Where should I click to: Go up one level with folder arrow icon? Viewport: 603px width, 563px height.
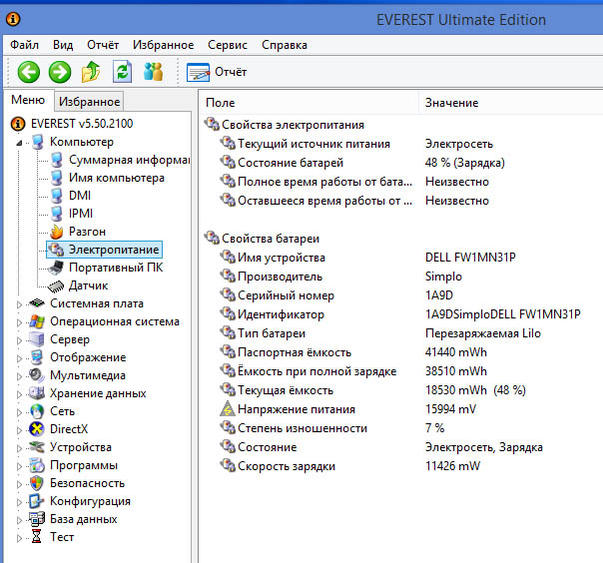(91, 72)
